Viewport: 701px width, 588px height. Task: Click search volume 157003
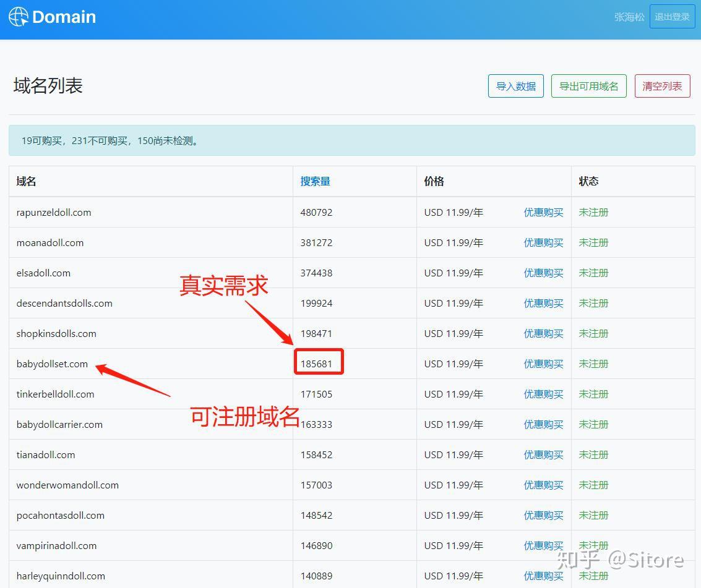[317, 485]
